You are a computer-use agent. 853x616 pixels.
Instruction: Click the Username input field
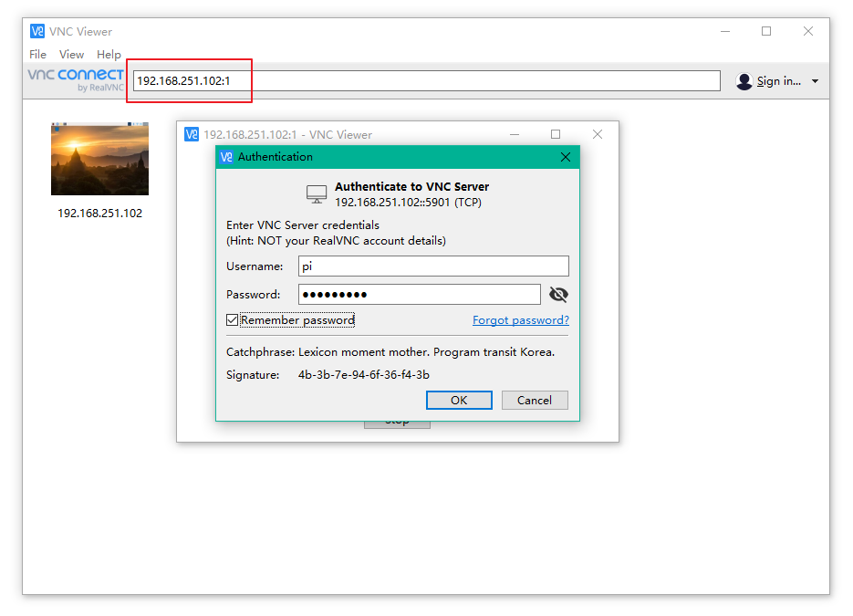click(433, 266)
